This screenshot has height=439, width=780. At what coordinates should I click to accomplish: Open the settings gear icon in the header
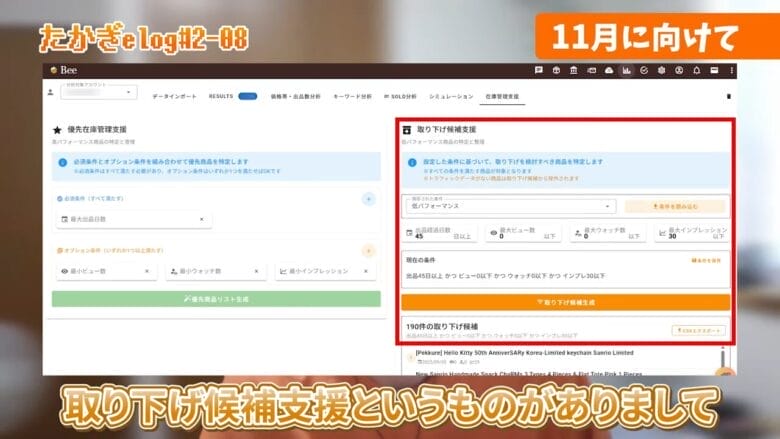tap(661, 71)
